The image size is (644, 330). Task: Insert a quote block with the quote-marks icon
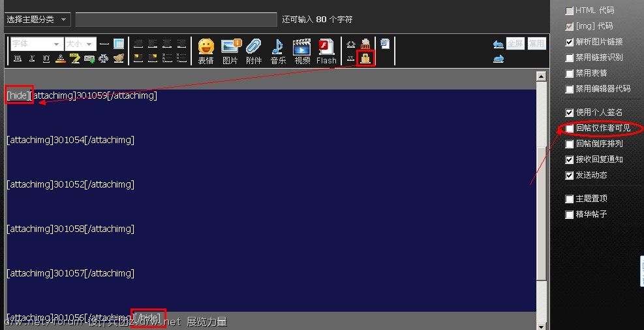(351, 58)
